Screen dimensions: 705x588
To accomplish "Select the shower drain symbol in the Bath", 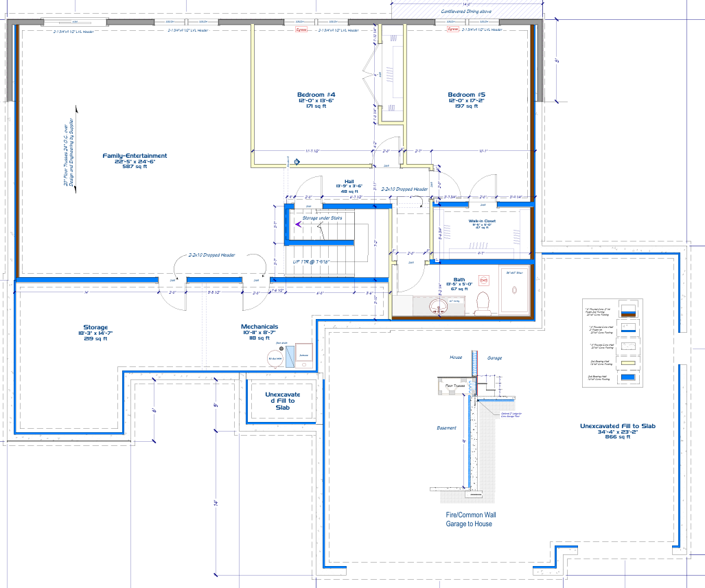I will (514, 290).
